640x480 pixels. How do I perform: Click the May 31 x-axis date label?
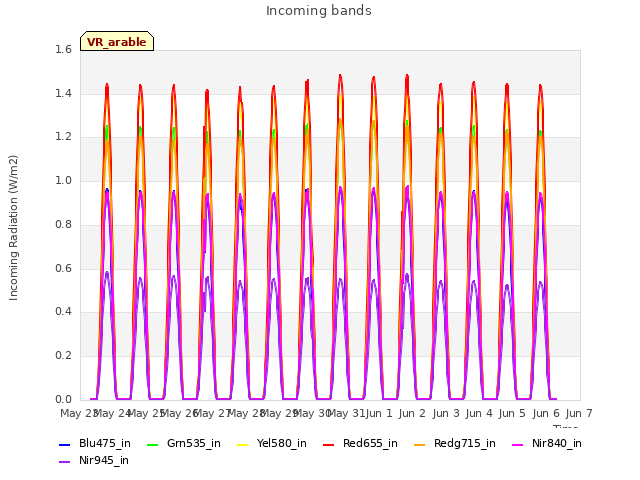click(x=346, y=413)
